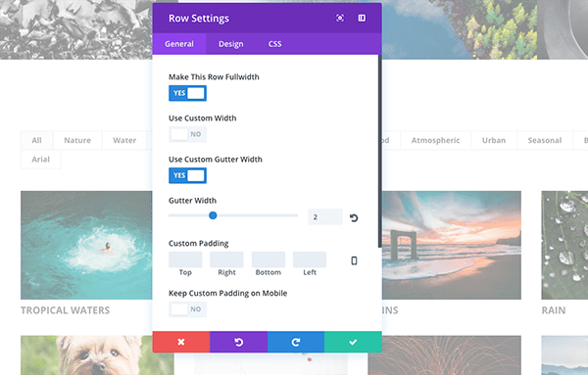
Task: Switch to the CSS tab
Action: point(274,44)
